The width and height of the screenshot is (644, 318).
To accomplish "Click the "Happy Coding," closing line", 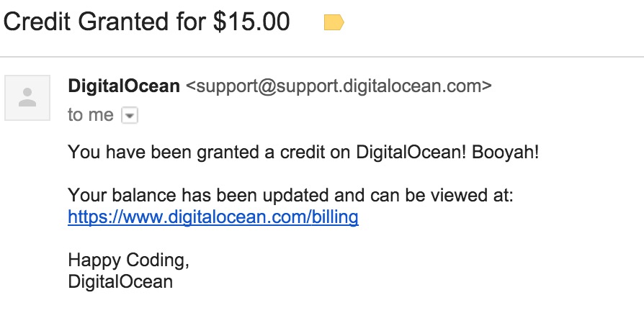I will click(128, 260).
